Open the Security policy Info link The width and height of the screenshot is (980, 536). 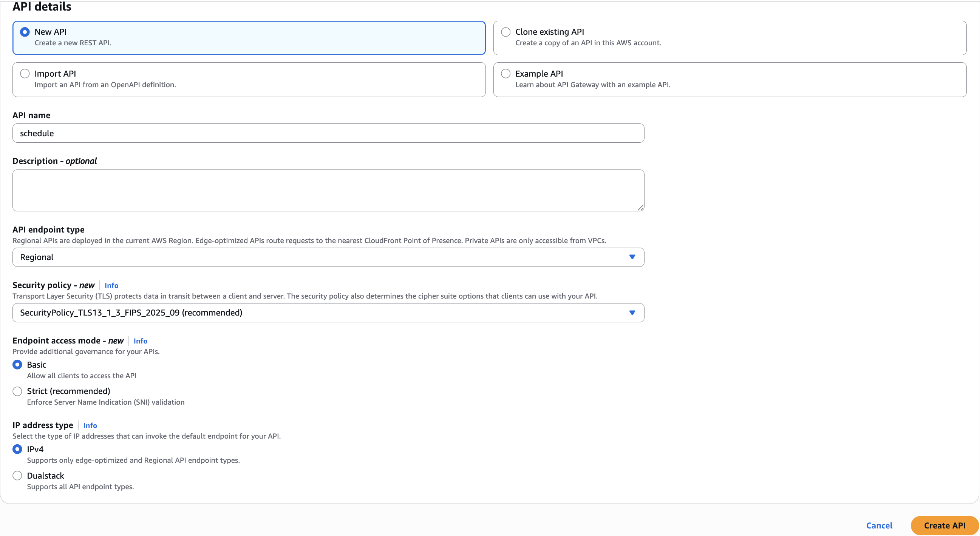pyautogui.click(x=111, y=285)
